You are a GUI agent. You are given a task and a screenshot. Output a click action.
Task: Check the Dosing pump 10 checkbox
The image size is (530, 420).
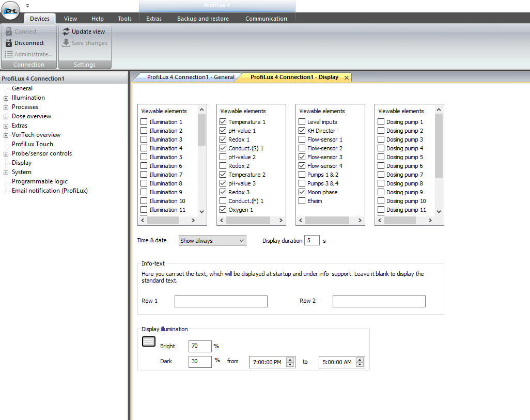click(381, 201)
